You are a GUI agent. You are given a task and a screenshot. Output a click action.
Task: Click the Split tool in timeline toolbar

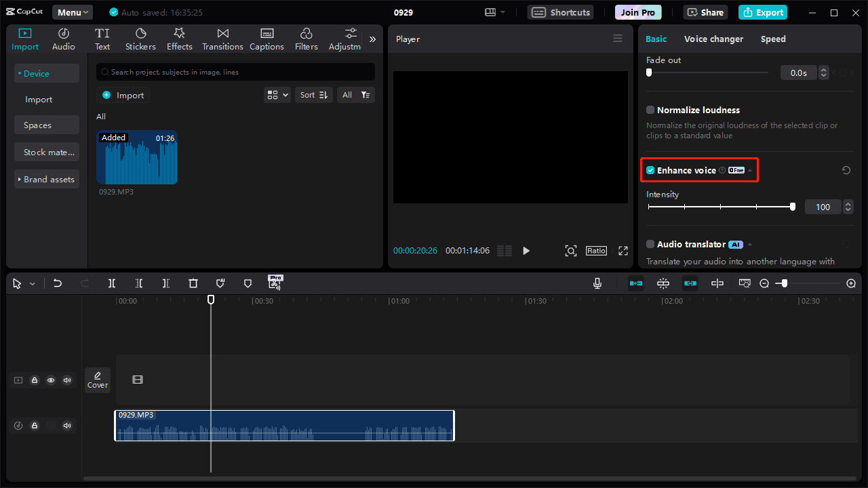pos(112,284)
